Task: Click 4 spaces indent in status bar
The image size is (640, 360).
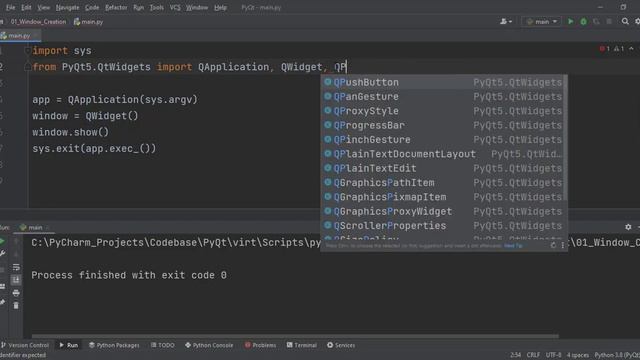Action: point(578,355)
